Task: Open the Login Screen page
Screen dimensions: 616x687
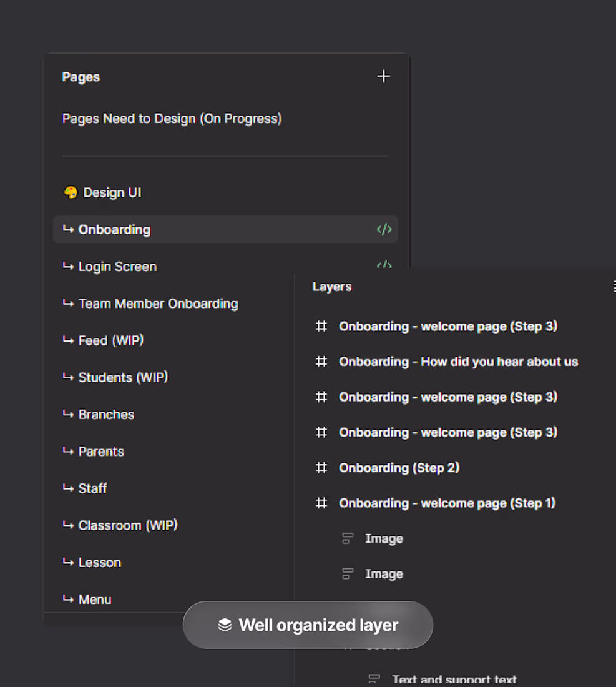Action: point(117,267)
